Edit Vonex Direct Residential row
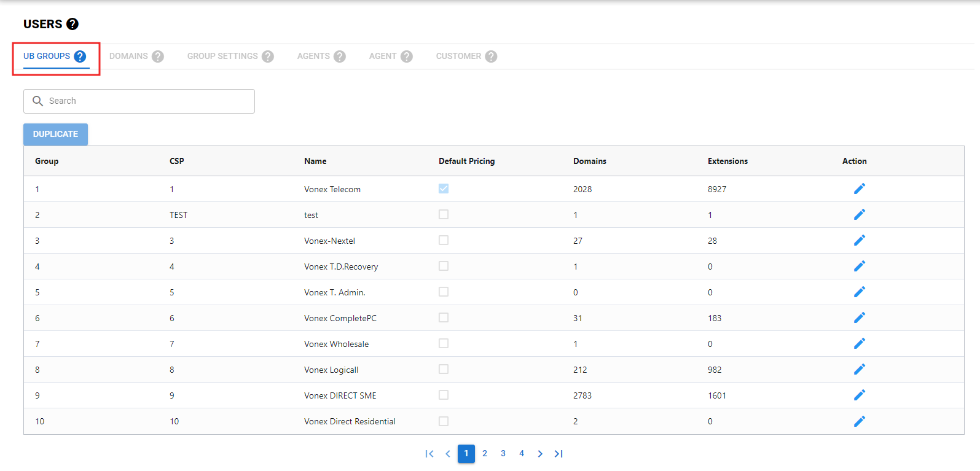 (x=859, y=421)
